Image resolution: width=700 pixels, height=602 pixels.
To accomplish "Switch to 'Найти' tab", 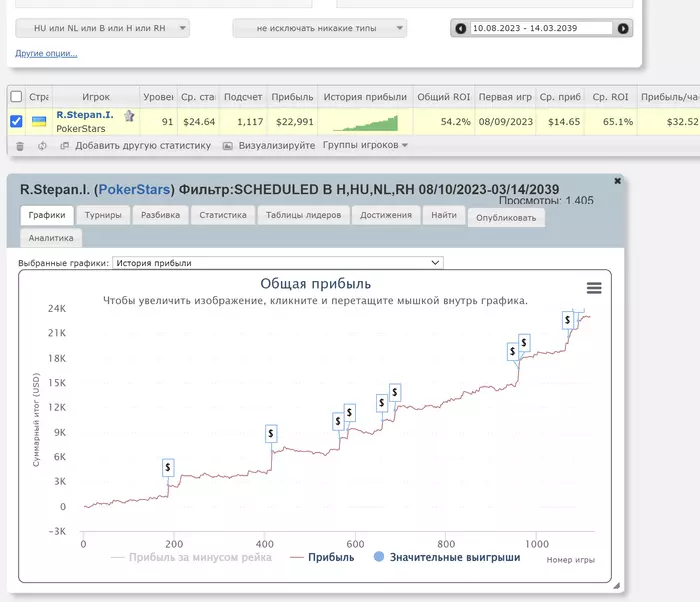I will pos(444,215).
